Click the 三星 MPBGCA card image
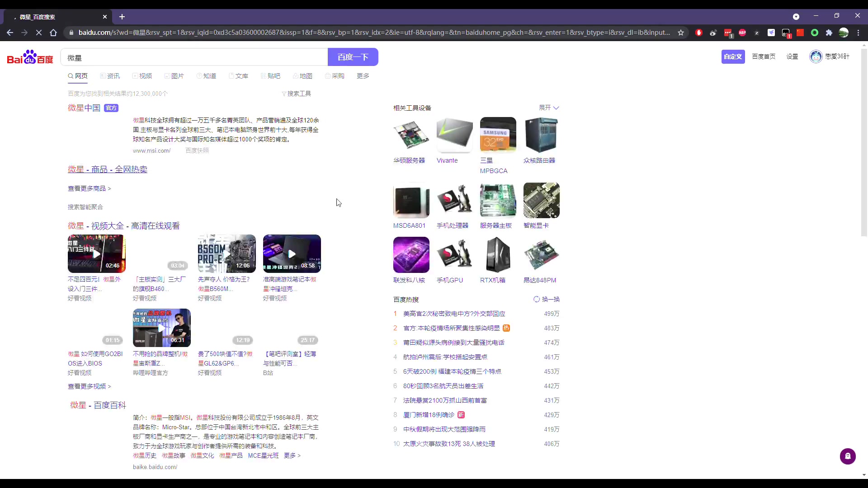The height and width of the screenshot is (488, 868). point(498,135)
